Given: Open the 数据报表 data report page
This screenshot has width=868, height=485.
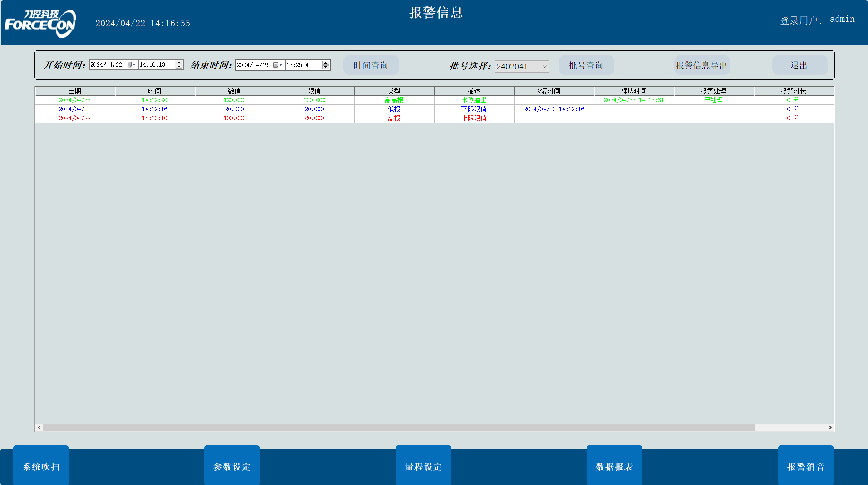Looking at the screenshot, I should 614,466.
